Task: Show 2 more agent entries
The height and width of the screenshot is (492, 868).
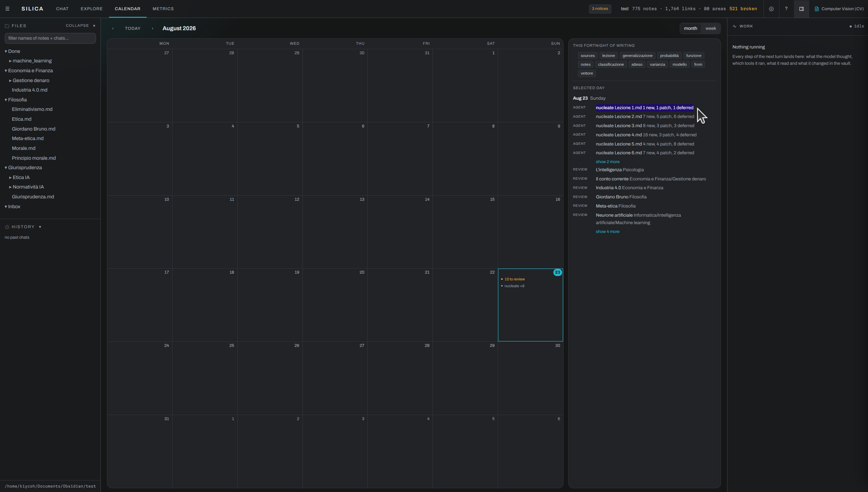Action: pyautogui.click(x=608, y=162)
